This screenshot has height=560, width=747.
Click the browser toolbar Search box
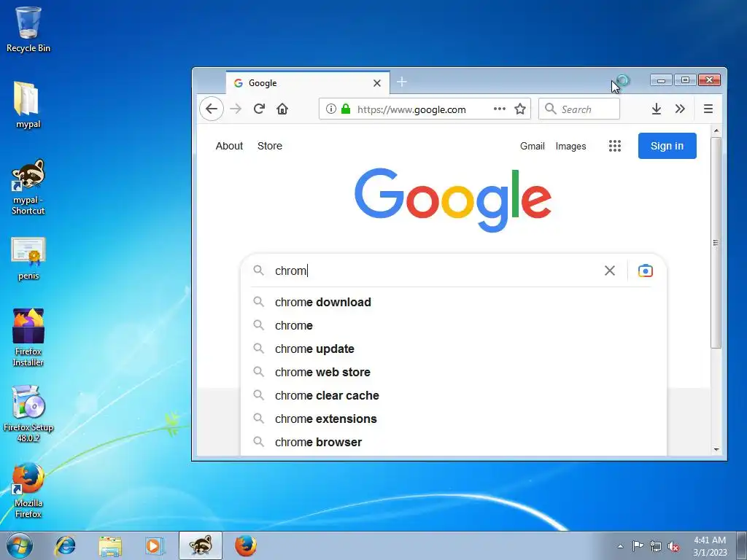[578, 109]
